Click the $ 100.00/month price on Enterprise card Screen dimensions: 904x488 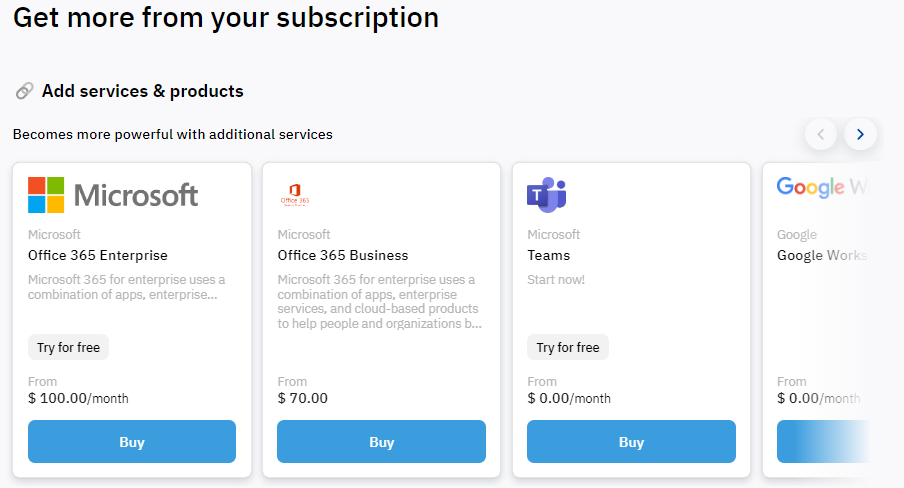(78, 399)
